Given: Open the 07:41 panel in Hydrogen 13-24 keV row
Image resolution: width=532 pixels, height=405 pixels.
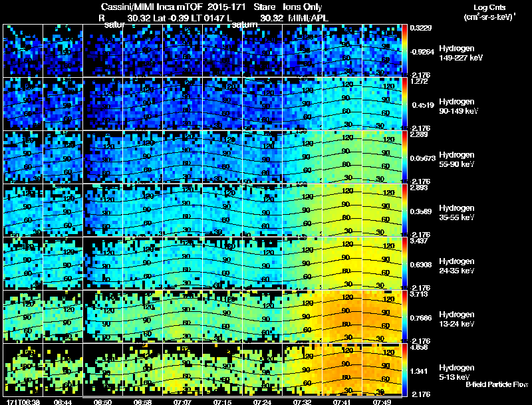Looking at the screenshot, I should (342, 317).
